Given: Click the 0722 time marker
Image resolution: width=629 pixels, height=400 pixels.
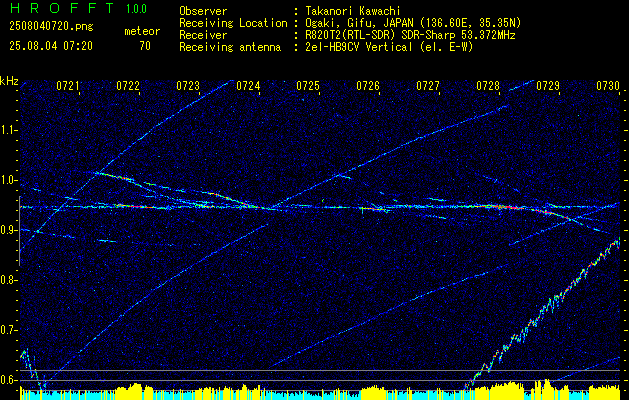Looking at the screenshot, I should [x=128, y=86].
